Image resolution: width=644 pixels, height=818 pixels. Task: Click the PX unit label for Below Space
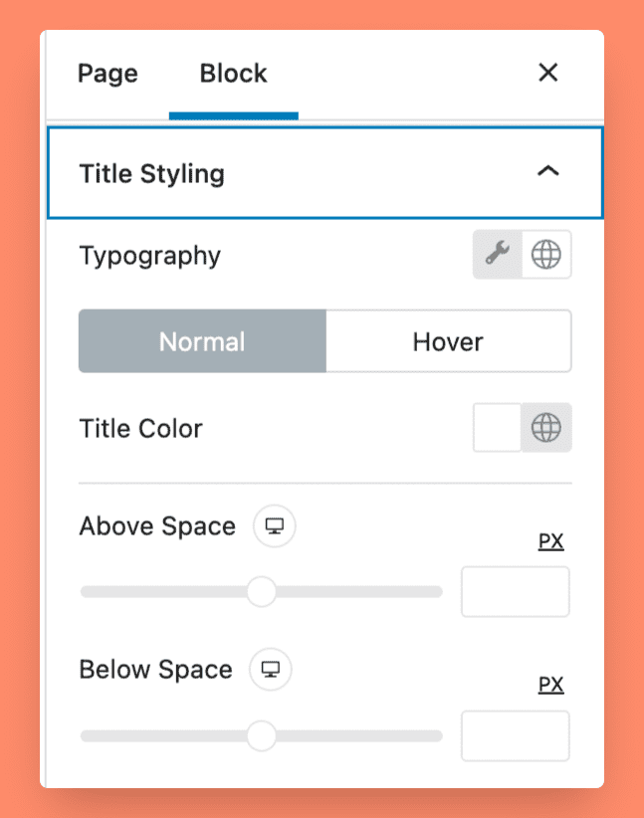pos(551,684)
